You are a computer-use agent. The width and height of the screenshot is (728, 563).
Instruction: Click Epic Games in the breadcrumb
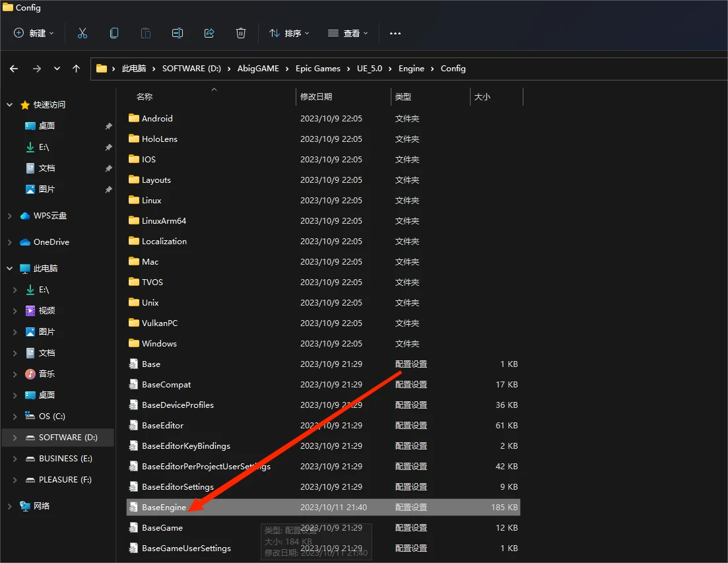[318, 69]
